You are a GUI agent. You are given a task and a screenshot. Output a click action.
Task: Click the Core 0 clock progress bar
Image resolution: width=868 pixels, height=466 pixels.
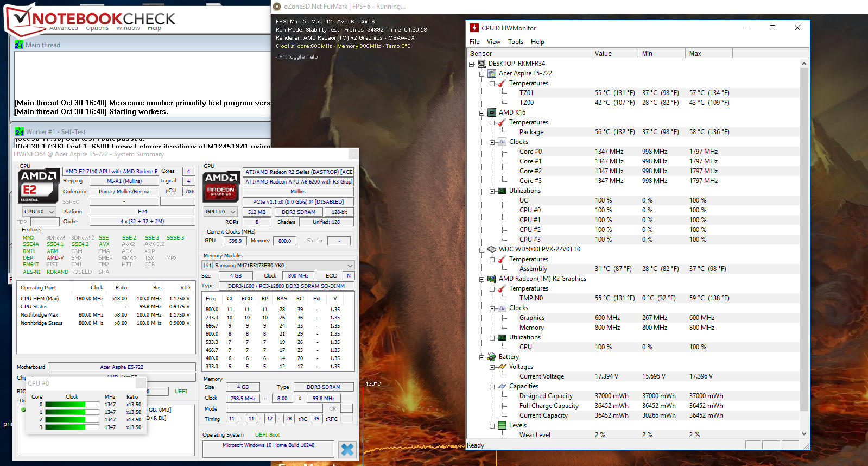[x=72, y=404]
